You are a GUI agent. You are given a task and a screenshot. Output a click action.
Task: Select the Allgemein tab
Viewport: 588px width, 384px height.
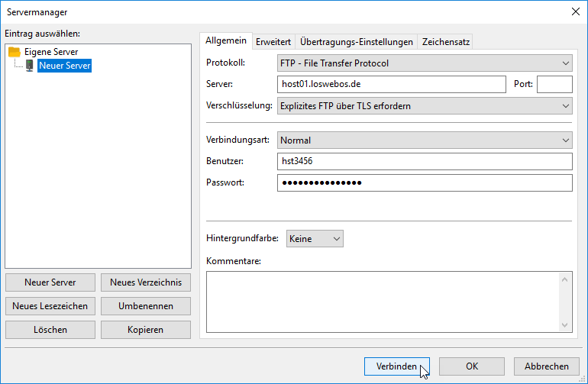click(x=226, y=41)
